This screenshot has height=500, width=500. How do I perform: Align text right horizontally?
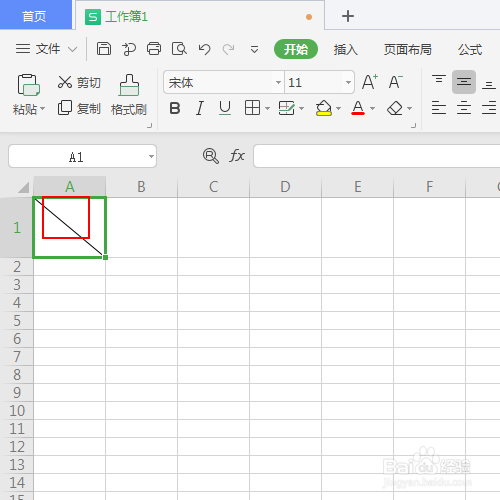(489, 108)
